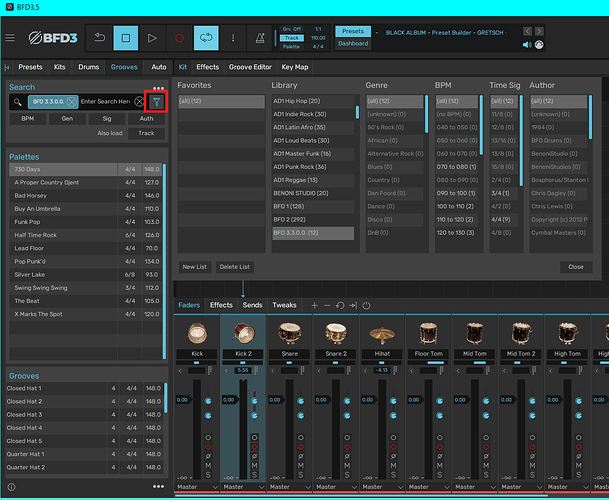Open the hamburger main menu
Viewport: 609px width, 500px height.
tap(10, 38)
